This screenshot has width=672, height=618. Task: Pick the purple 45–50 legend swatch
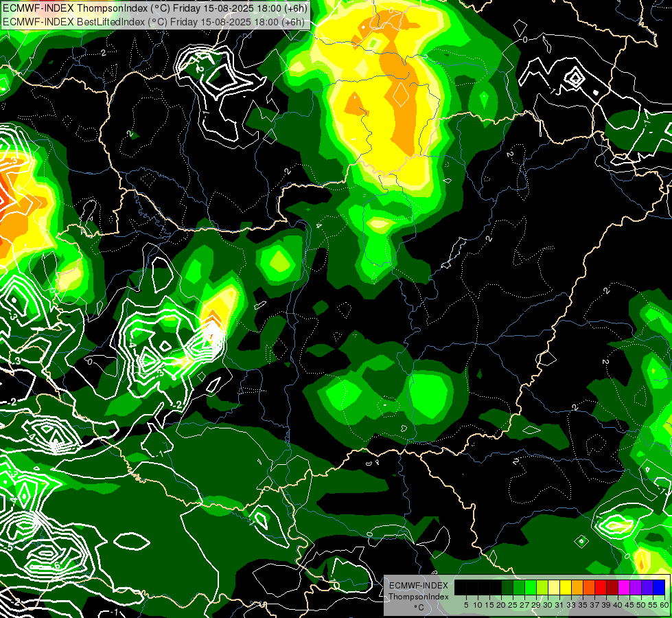coord(636,587)
